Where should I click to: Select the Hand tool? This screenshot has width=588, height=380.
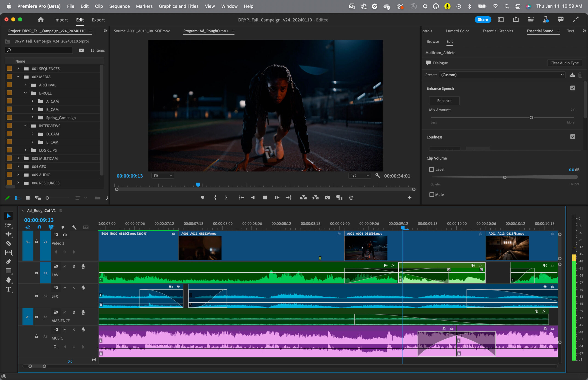pyautogui.click(x=8, y=280)
